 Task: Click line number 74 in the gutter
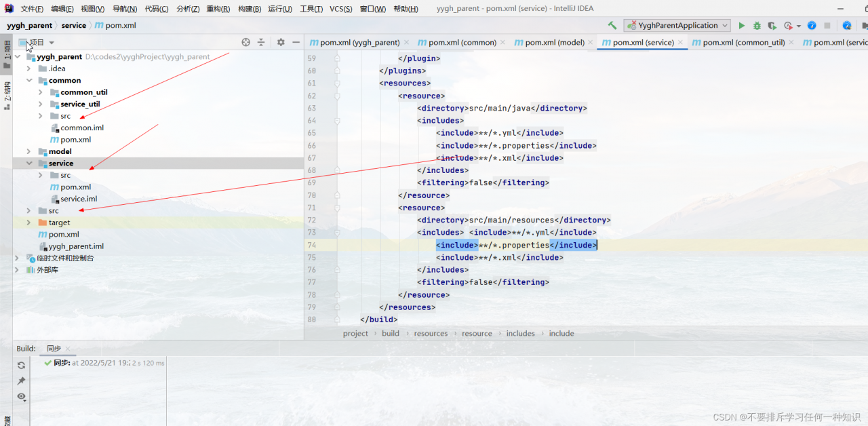(311, 245)
